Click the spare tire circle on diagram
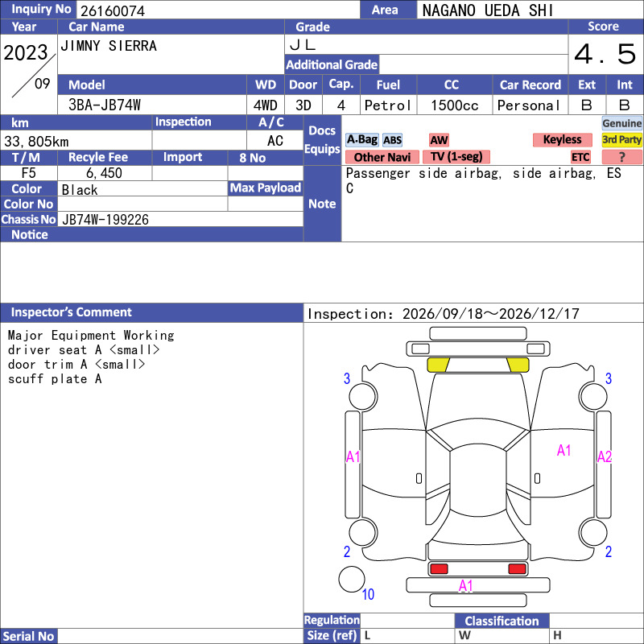 [x=352, y=579]
